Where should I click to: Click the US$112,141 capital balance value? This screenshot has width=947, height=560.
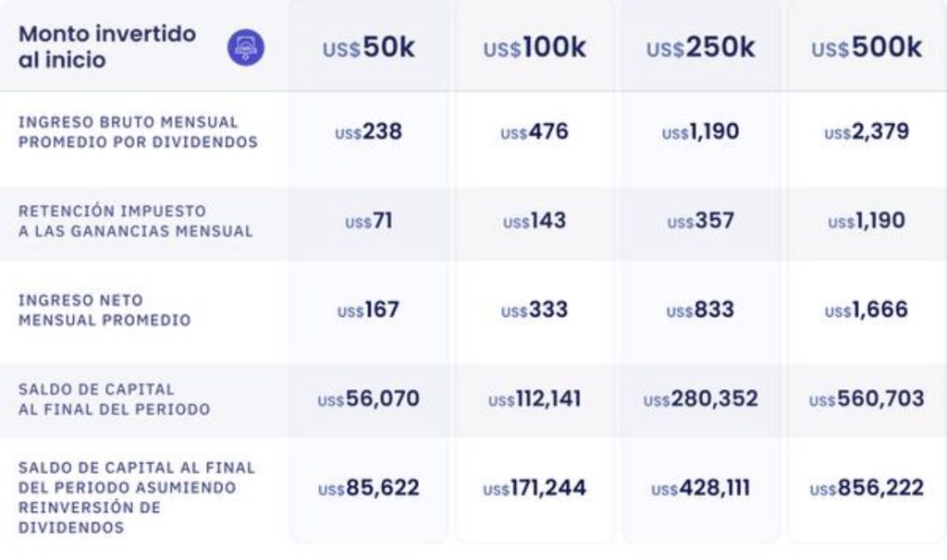[x=535, y=399]
